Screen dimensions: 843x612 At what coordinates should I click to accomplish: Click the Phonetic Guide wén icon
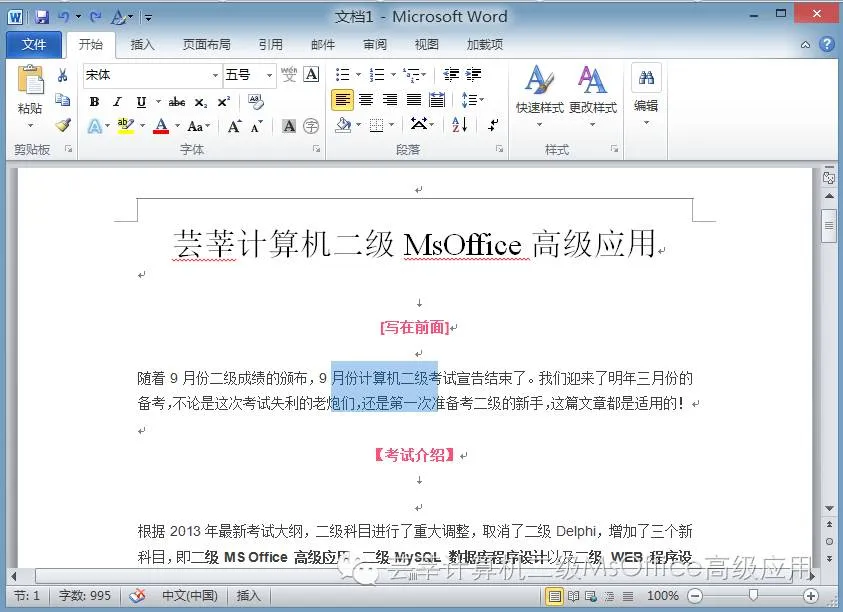tap(289, 74)
